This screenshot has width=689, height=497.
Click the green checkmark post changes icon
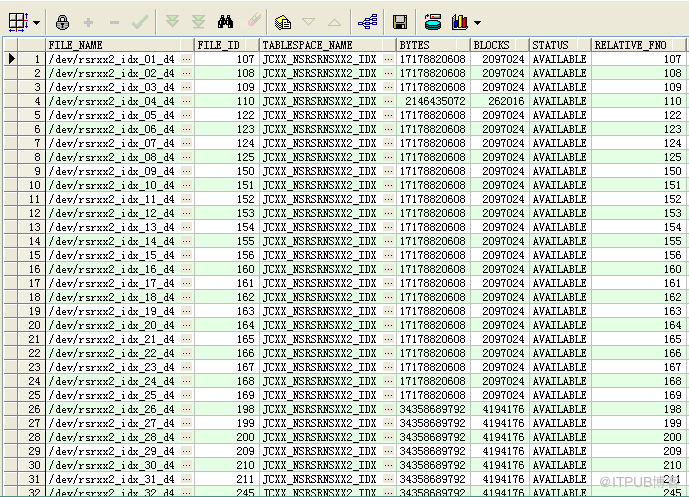(140, 22)
